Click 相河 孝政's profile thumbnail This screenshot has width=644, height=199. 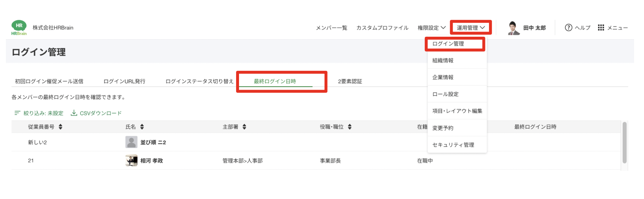[131, 160]
